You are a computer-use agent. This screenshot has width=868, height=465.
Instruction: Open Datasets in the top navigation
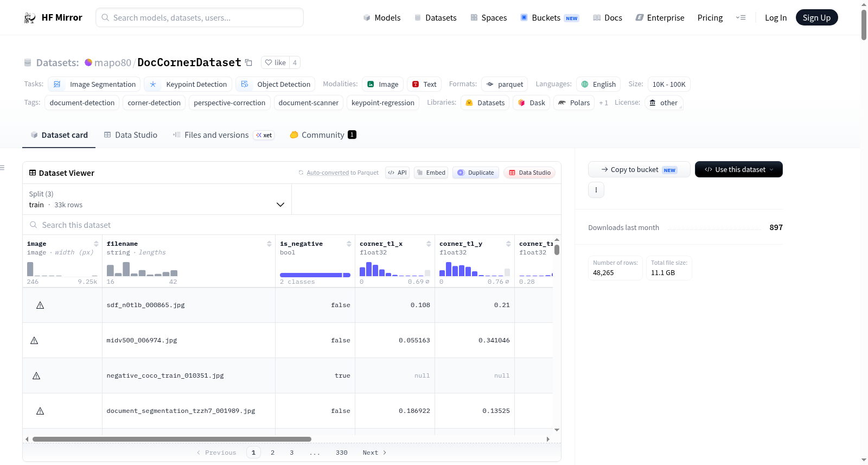click(435, 18)
